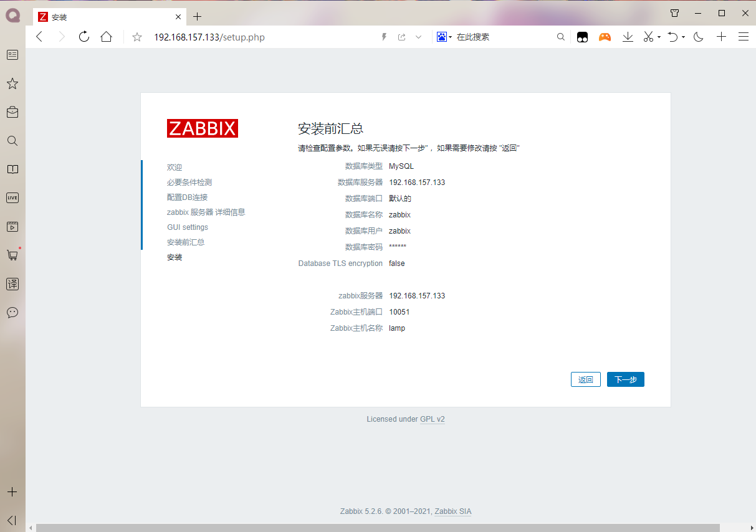Click the false TLS encryption value
Image resolution: width=756 pixels, height=532 pixels.
(397, 264)
